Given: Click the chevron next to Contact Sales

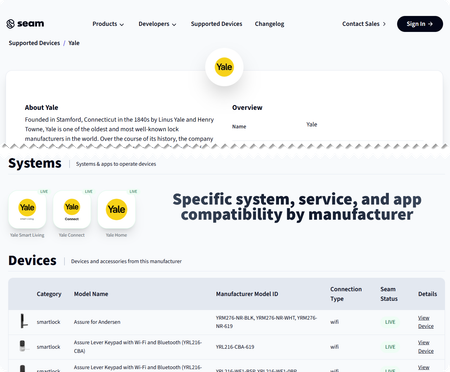Looking at the screenshot, I should 384,24.
